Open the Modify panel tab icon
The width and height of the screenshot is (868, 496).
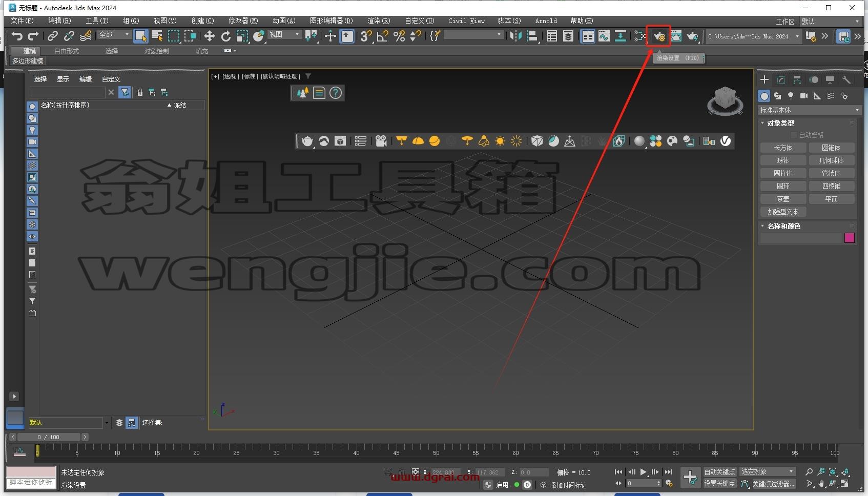coord(781,80)
